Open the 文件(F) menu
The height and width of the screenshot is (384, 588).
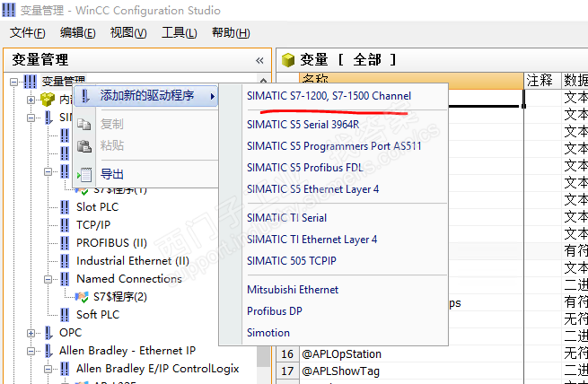click(x=27, y=33)
